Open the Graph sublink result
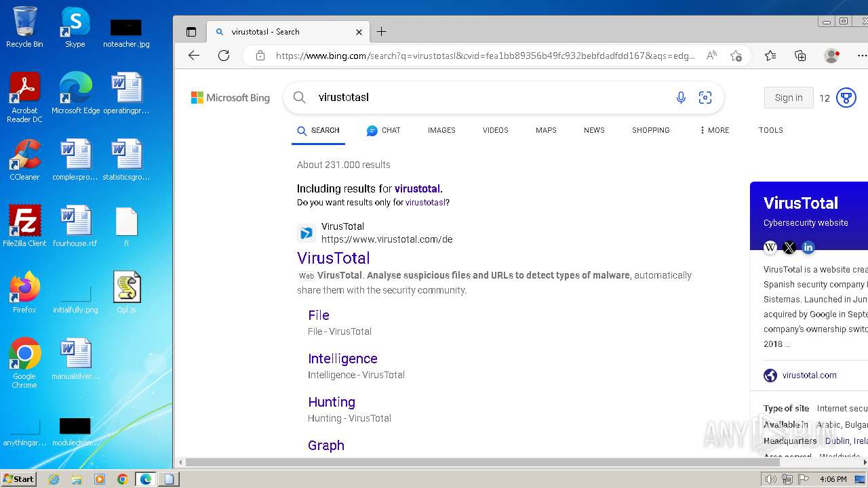The height and width of the screenshot is (488, 868). pos(326,445)
